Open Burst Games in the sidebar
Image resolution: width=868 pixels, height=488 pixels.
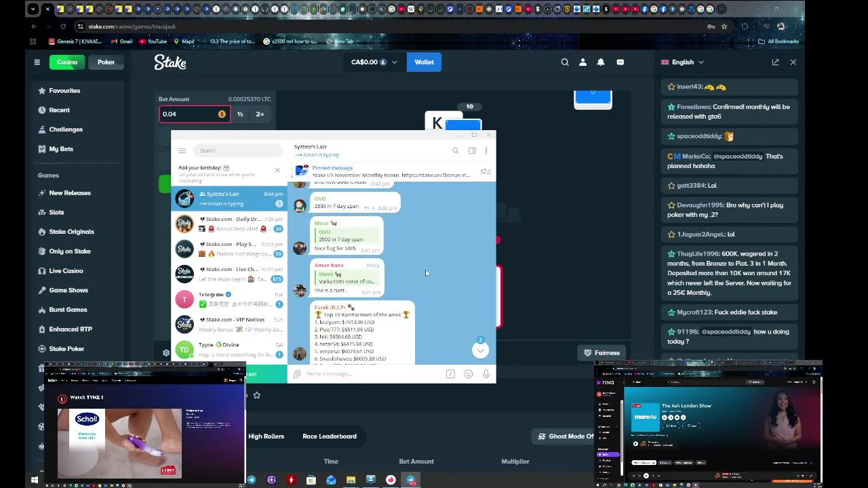(68, 310)
